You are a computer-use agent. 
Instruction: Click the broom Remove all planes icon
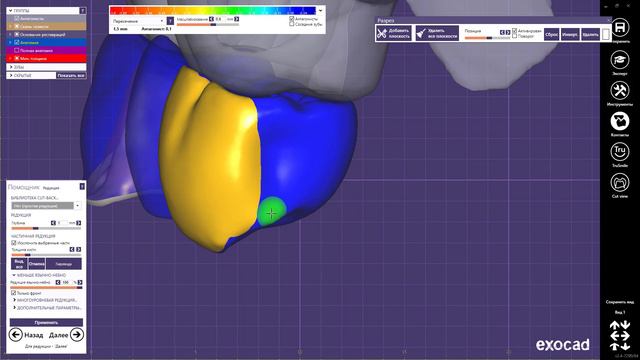[x=421, y=33]
